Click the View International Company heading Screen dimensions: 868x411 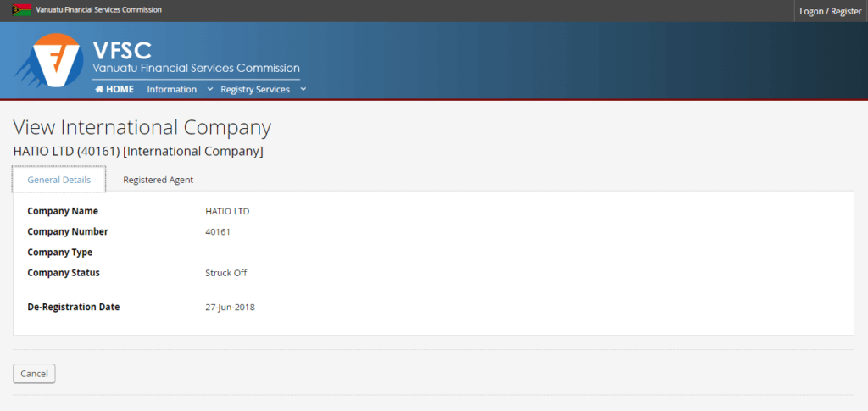(142, 128)
